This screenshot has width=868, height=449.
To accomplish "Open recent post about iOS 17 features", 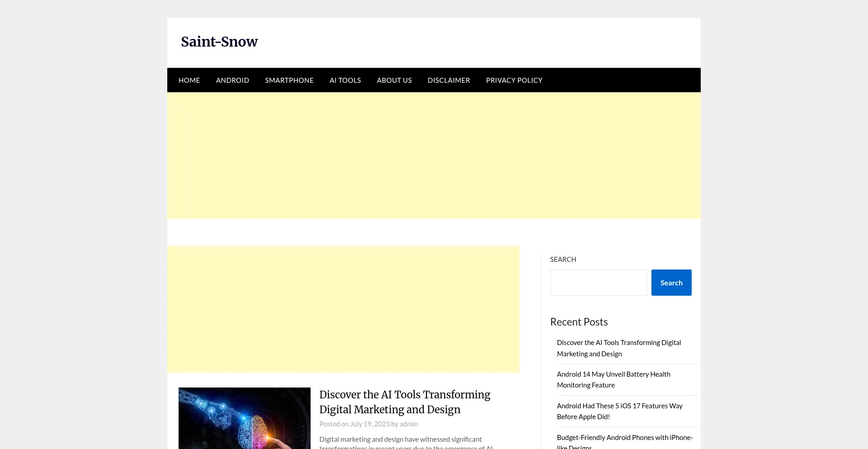I will (619, 411).
